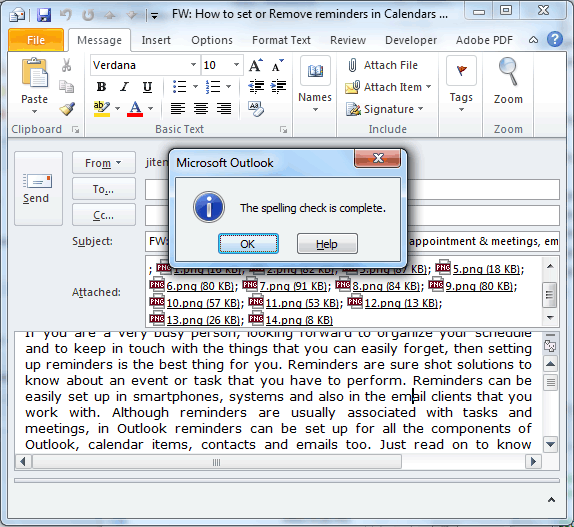Click the Format Painter brush icon
This screenshot has width=574, height=527.
pos(67,109)
